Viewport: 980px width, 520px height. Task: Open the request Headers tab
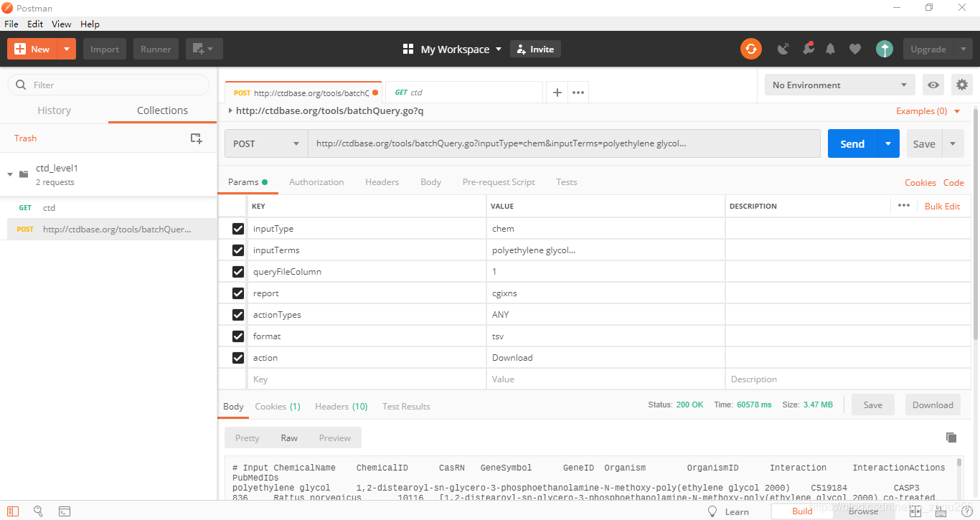[x=382, y=182]
